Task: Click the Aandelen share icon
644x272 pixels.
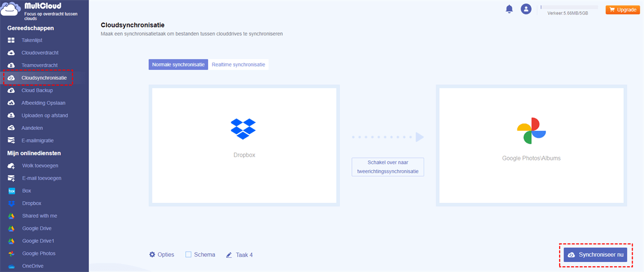Action: pos(11,128)
